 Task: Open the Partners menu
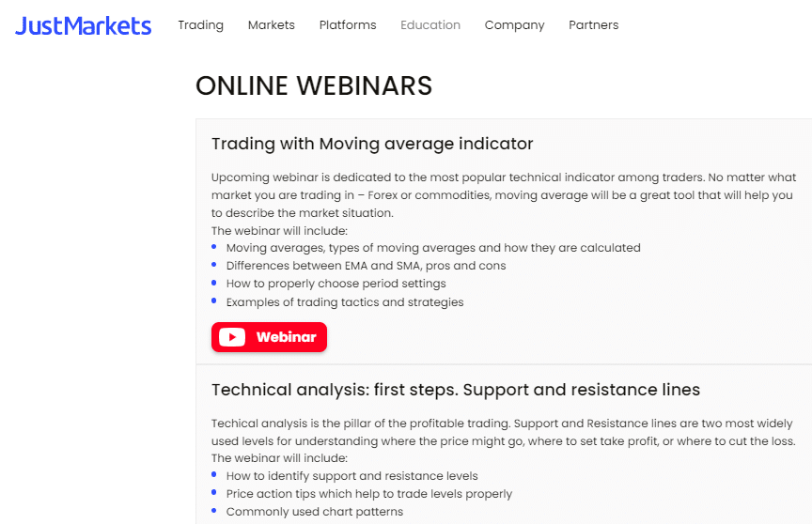(x=593, y=24)
